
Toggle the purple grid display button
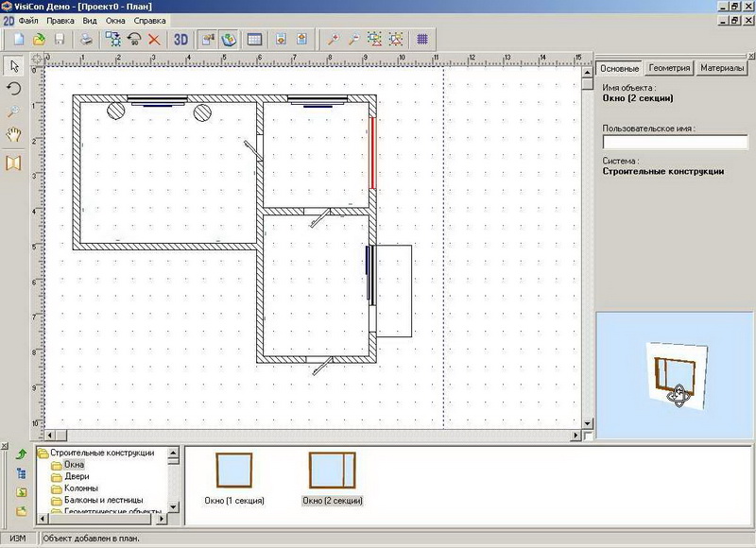coord(422,40)
